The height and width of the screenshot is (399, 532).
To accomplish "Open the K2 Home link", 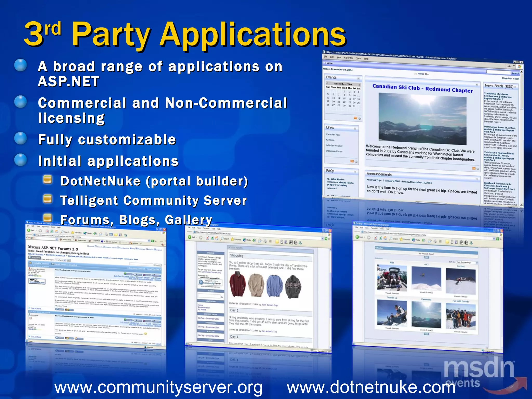I will (330, 140).
